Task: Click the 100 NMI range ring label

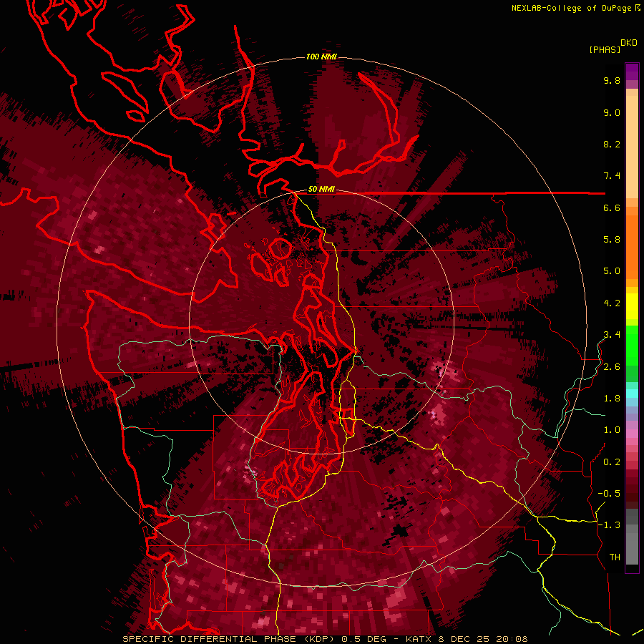Action: pos(321,57)
